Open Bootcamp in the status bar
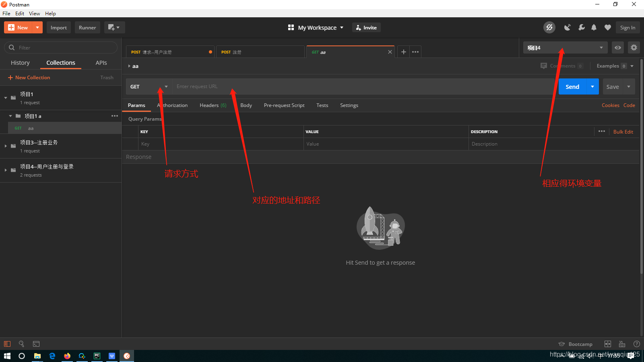The height and width of the screenshot is (362, 644). pyautogui.click(x=575, y=344)
